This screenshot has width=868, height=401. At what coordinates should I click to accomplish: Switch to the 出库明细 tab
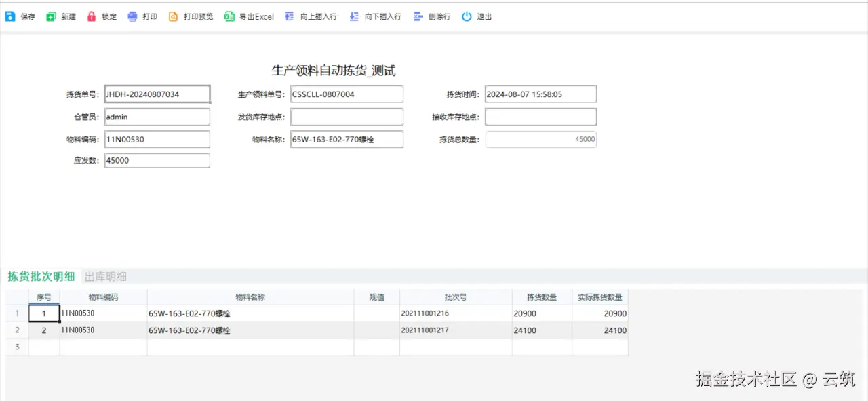(x=105, y=276)
